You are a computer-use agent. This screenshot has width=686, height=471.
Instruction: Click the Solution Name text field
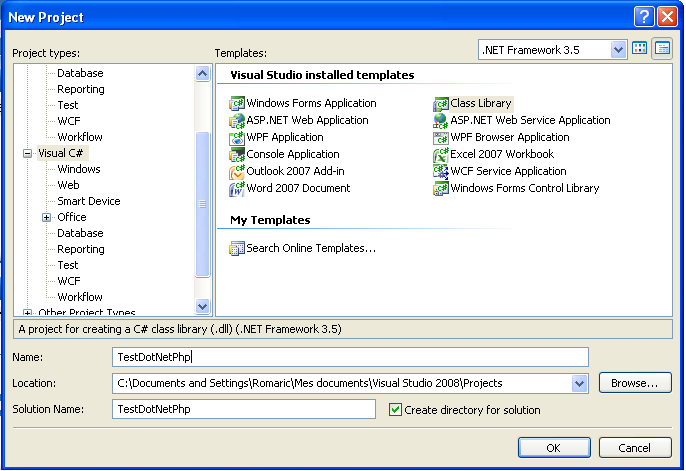coord(244,409)
